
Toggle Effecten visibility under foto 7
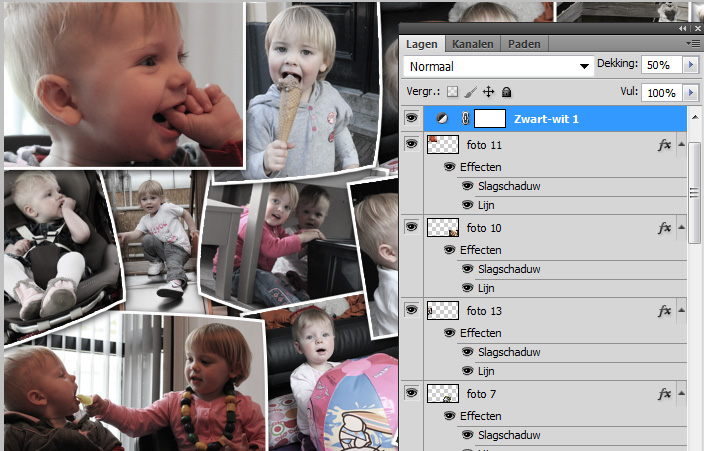[449, 416]
